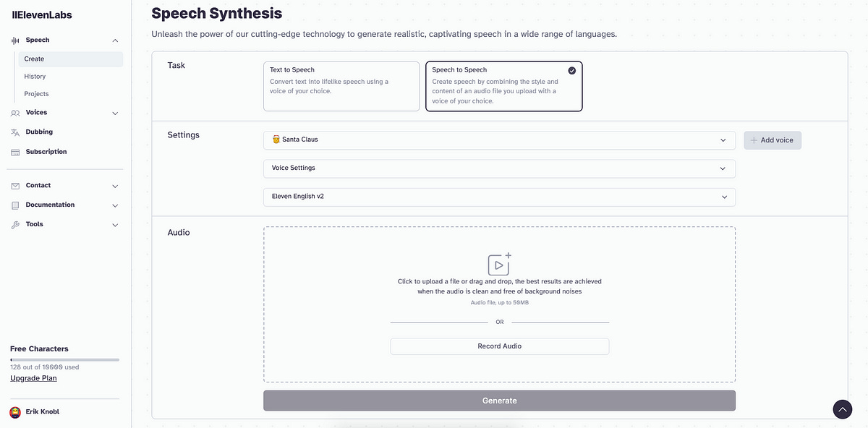The image size is (868, 428).
Task: Click Erik Knobl's avatar picture
Action: click(x=15, y=412)
